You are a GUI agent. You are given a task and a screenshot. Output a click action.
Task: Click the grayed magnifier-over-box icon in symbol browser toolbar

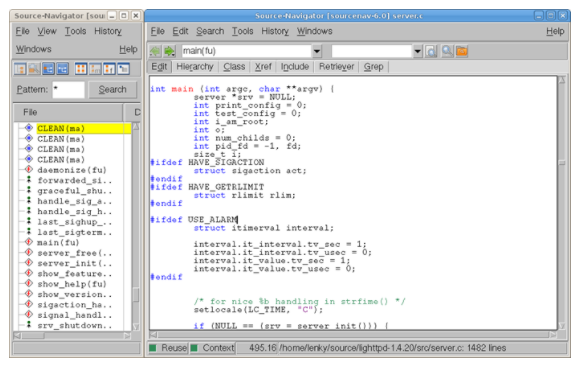pos(34,69)
